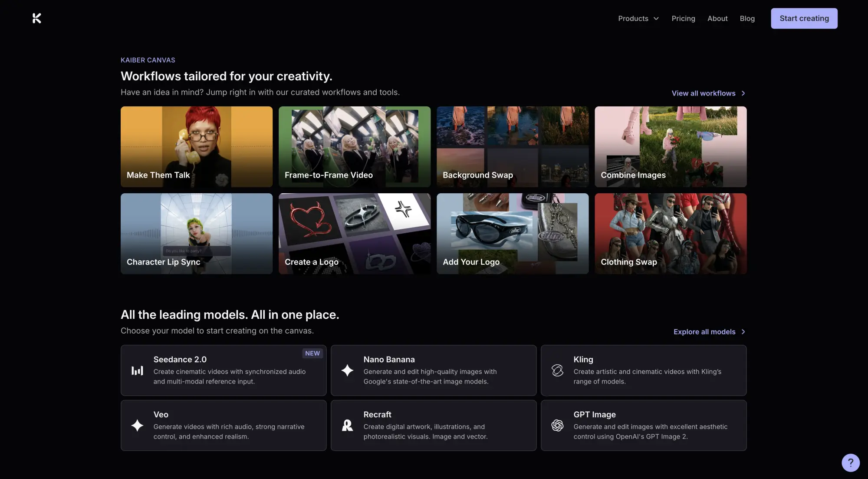
Task: Click the NEW badge on Seedance 2.0
Action: (312, 353)
